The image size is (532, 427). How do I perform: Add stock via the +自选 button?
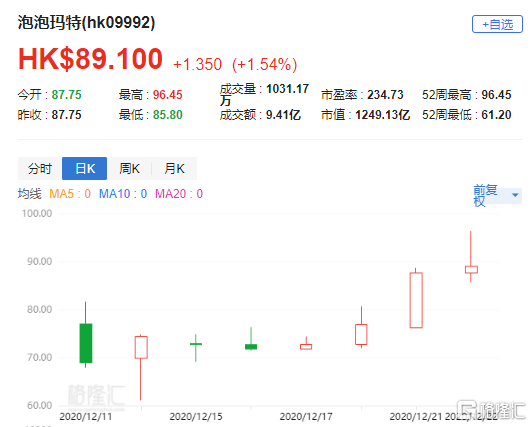coord(497,24)
